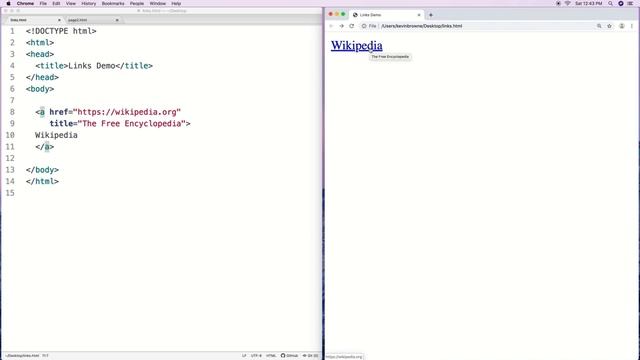Click the closing </a> tag on line 11
The width and height of the screenshot is (640, 360).
click(44, 147)
